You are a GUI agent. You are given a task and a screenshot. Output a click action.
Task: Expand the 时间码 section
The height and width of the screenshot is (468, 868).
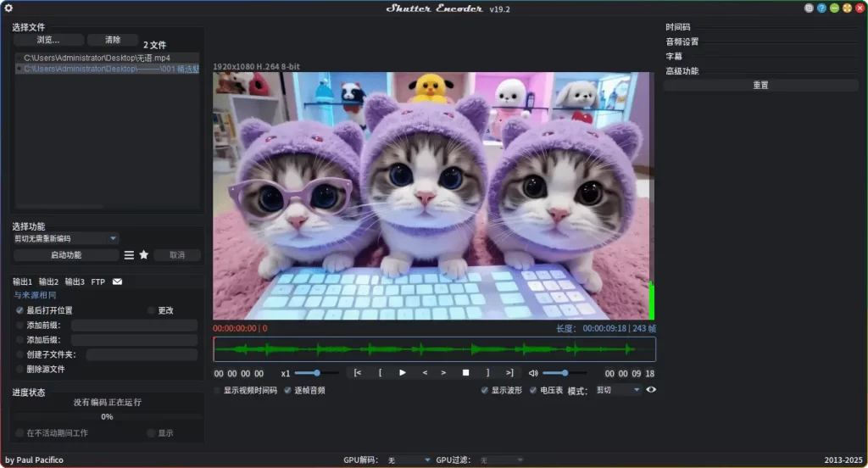click(x=677, y=27)
